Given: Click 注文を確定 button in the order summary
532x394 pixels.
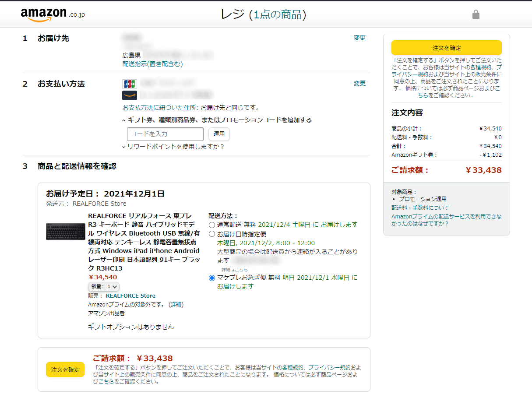Looking at the screenshot, I should click(447, 48).
